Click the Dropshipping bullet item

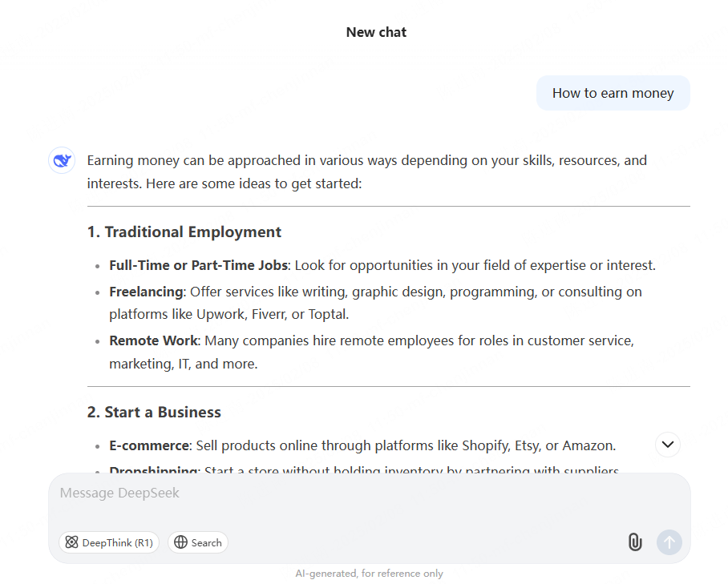(x=364, y=469)
